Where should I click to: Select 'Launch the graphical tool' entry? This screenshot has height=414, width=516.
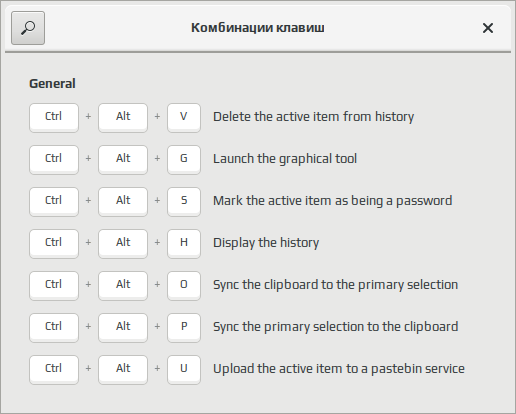click(285, 159)
